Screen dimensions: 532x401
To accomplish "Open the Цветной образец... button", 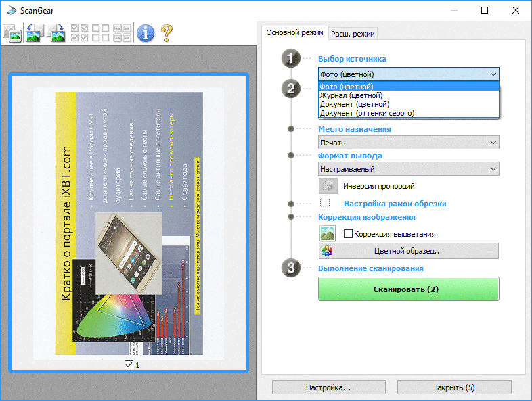I will (x=409, y=251).
